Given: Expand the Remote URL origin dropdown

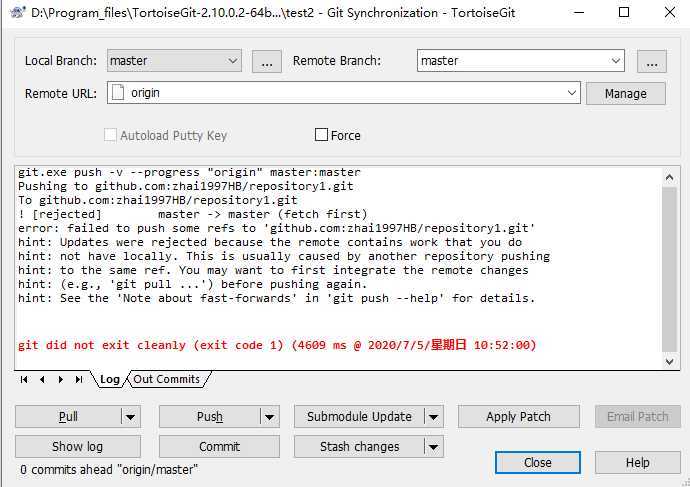Looking at the screenshot, I should pos(571,93).
